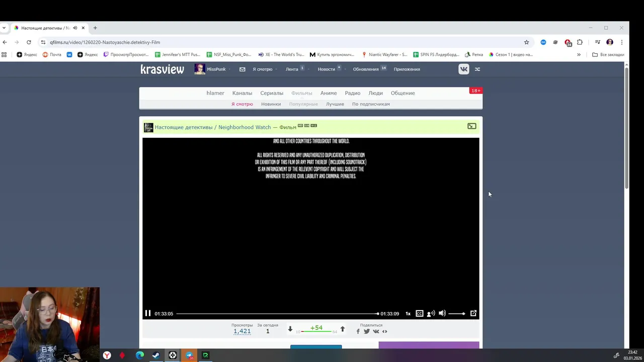Screen dimensions: 644x362
Task: Open the Сериалы section
Action: (x=272, y=93)
